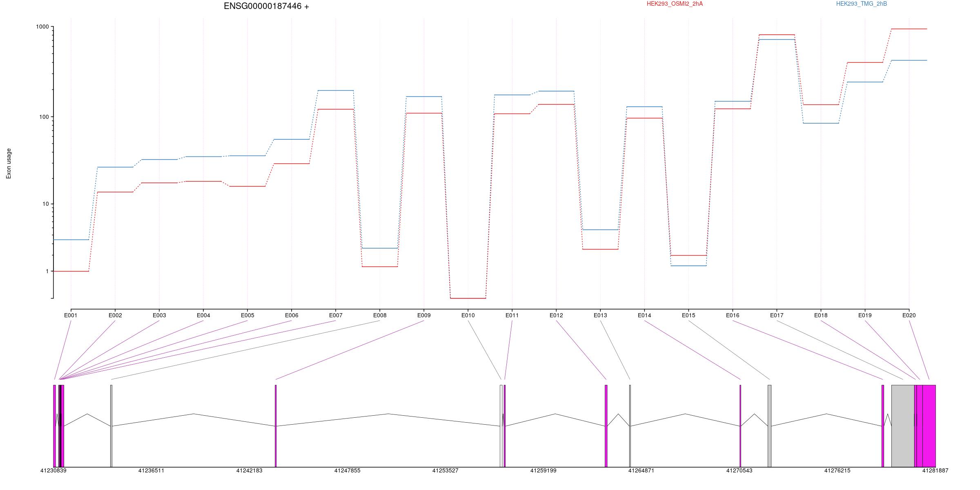Click the blue line segment above E018
Image resolution: width=980 pixels, height=490 pixels.
[821, 123]
